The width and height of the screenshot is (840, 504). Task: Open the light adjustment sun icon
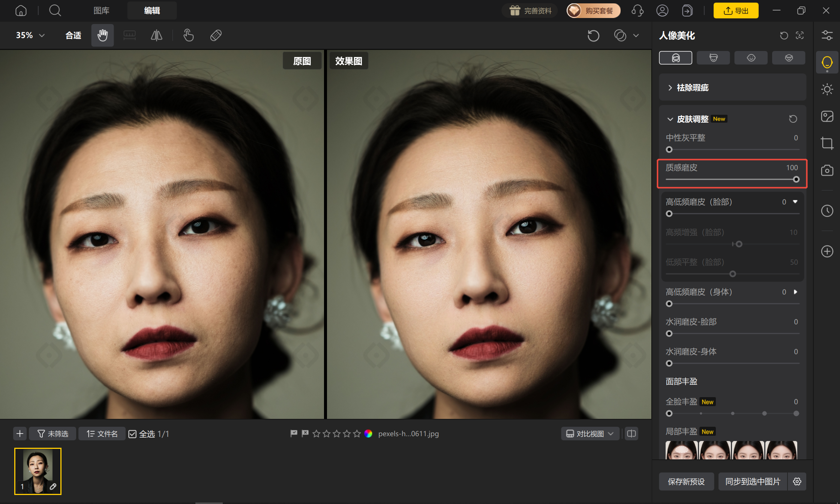coord(827,89)
